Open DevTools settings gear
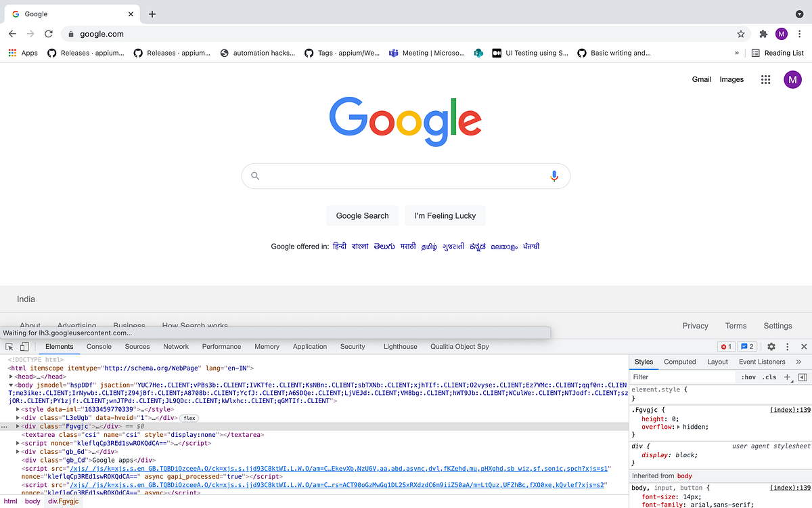The width and height of the screenshot is (812, 508). pyautogui.click(x=771, y=346)
